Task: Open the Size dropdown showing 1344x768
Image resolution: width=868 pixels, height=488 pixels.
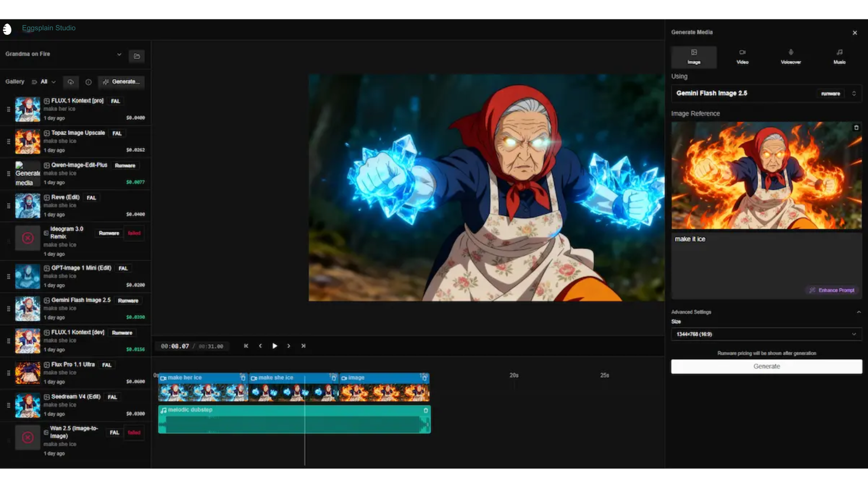Action: (766, 334)
